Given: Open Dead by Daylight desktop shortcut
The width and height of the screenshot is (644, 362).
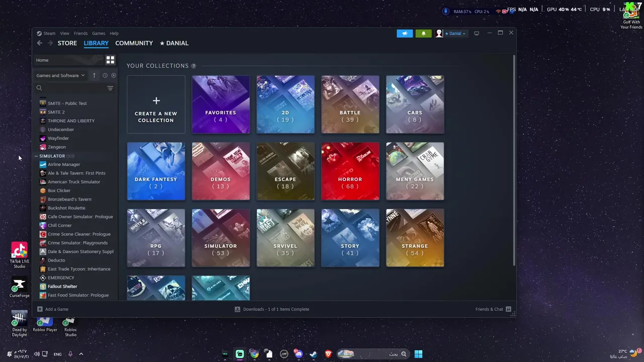Looking at the screenshot, I should (19, 324).
